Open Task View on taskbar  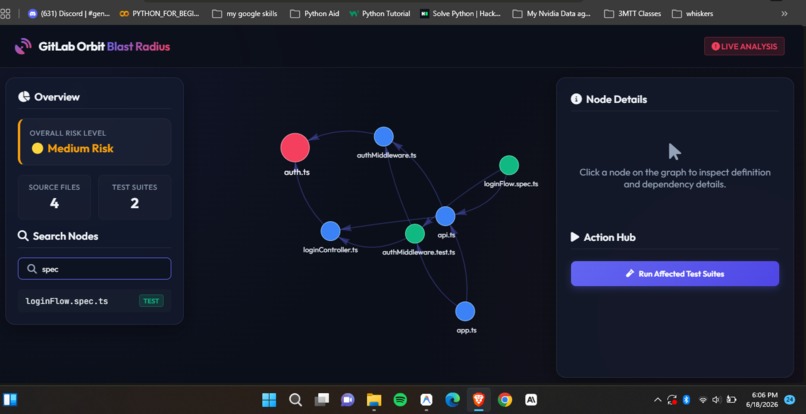point(322,400)
